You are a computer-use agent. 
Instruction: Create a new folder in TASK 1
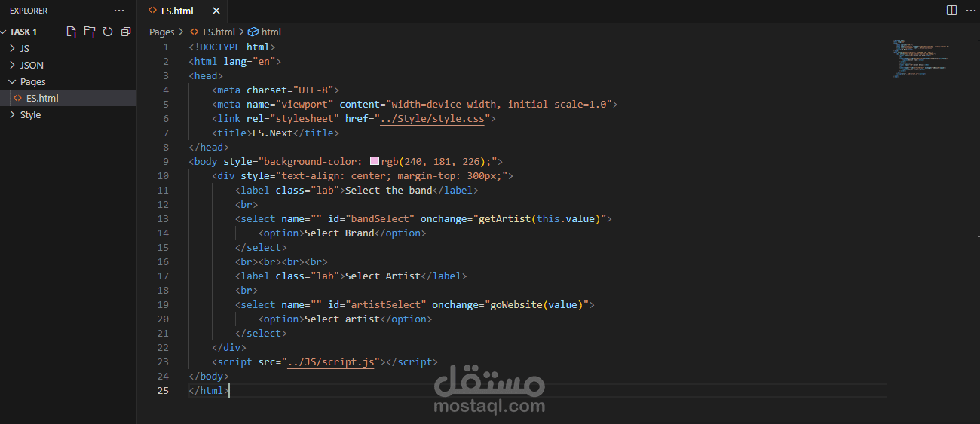[90, 32]
